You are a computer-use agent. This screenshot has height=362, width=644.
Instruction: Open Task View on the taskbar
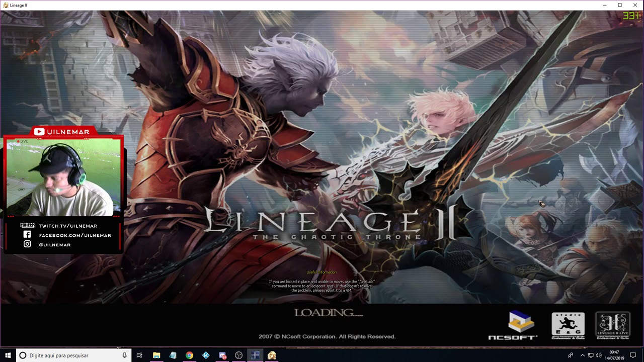pyautogui.click(x=140, y=355)
